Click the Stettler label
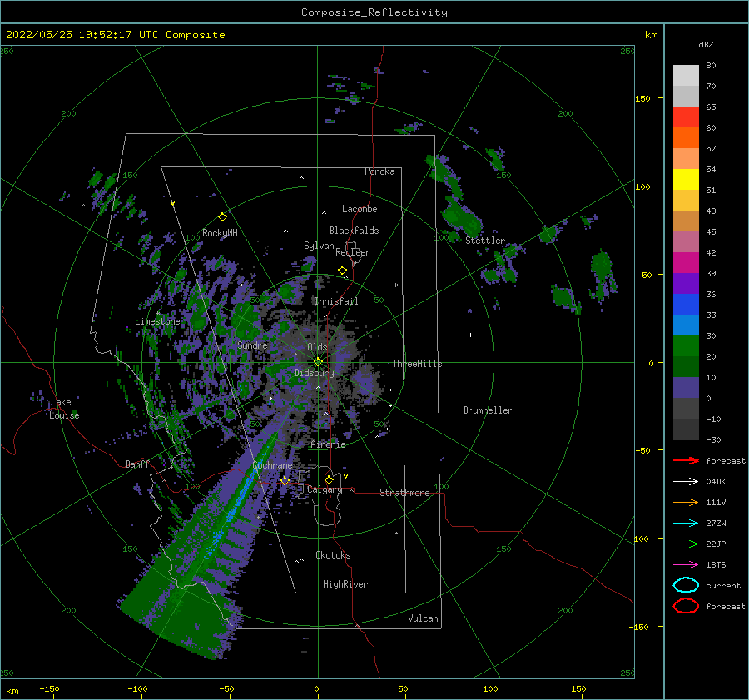Viewport: 749px width, 700px height. [x=485, y=241]
